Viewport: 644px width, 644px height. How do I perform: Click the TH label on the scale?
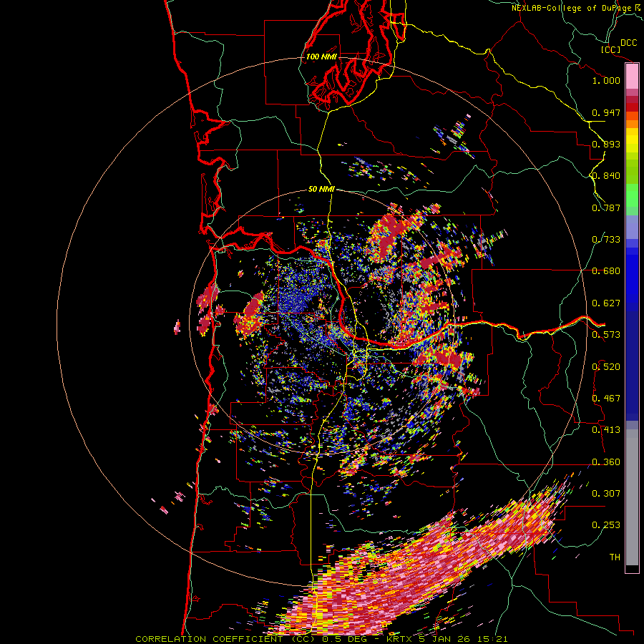point(615,557)
